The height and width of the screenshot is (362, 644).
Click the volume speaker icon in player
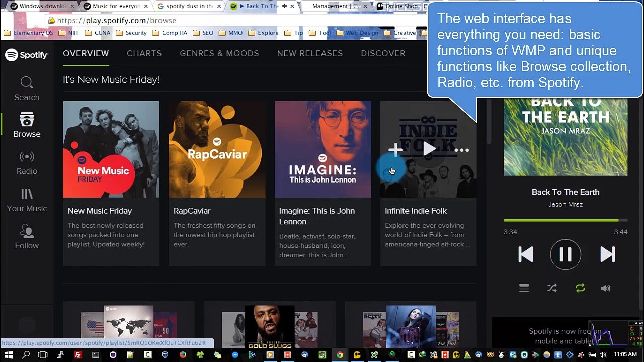[x=606, y=288]
